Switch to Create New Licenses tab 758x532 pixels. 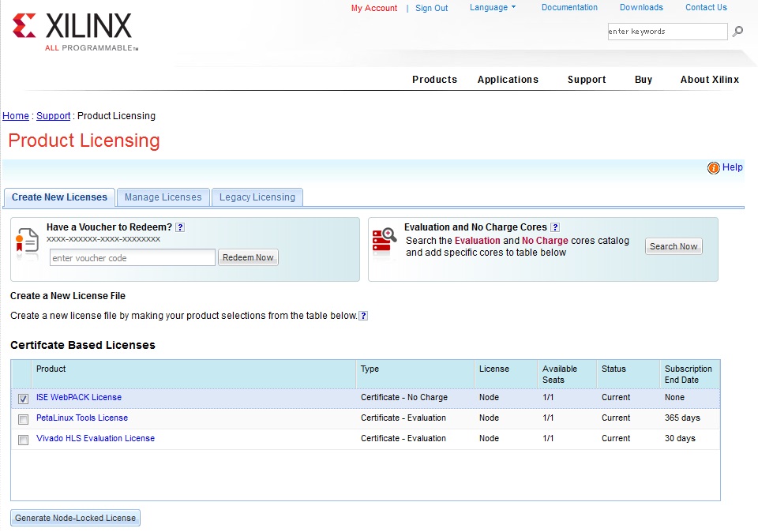[59, 197]
